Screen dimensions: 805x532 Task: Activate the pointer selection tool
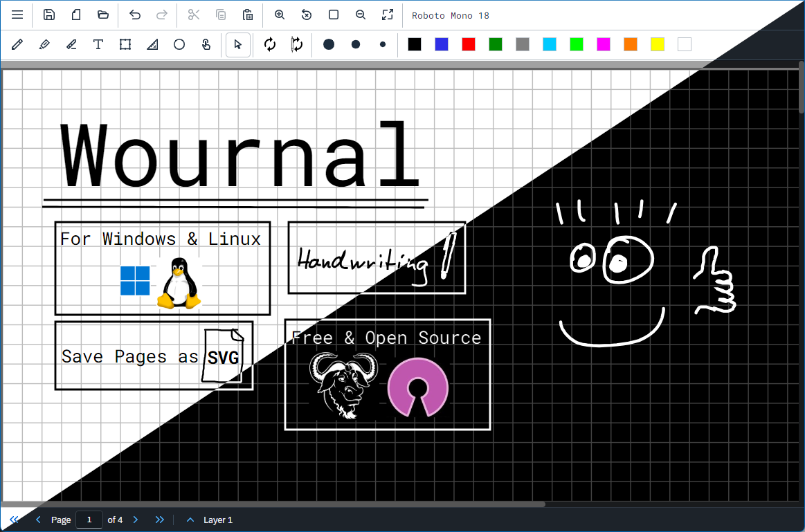[237, 45]
